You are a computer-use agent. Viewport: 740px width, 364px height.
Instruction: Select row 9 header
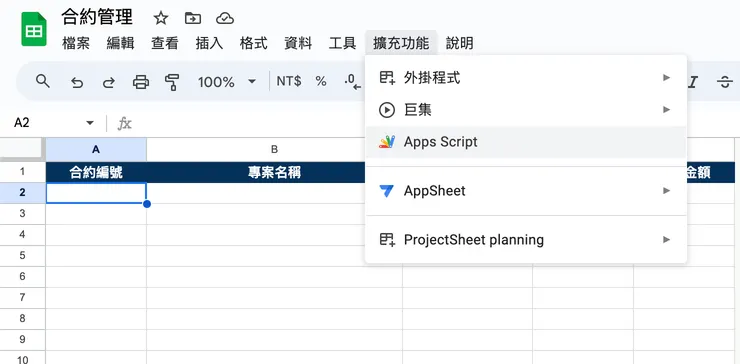(23, 339)
